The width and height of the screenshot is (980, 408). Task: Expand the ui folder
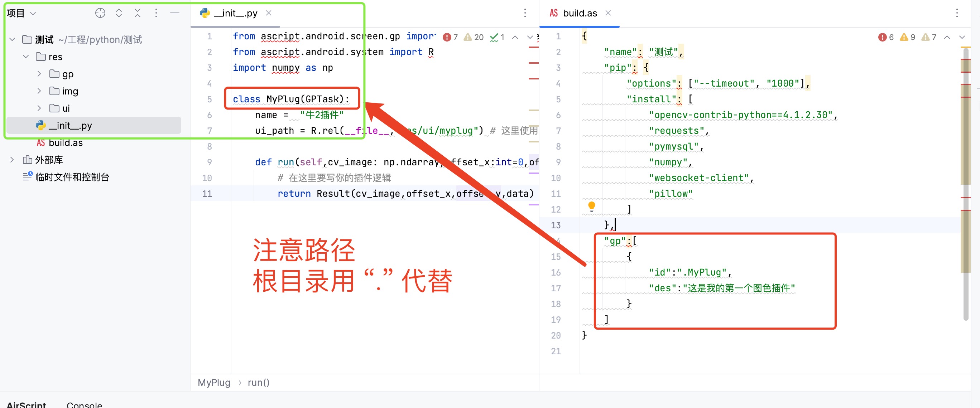(x=39, y=108)
